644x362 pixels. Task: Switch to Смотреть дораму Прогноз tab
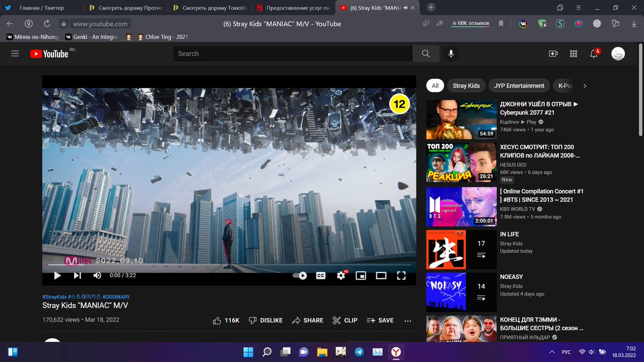coord(126,8)
